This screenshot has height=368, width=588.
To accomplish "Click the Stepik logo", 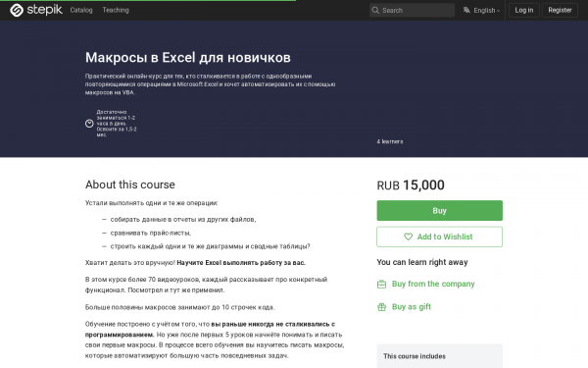I will click(36, 10).
